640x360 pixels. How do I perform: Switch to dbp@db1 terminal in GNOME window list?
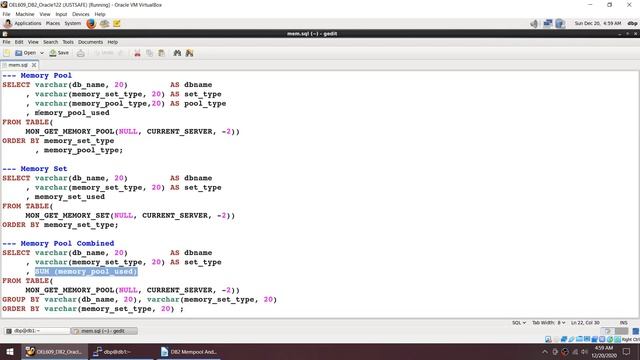click(37, 331)
